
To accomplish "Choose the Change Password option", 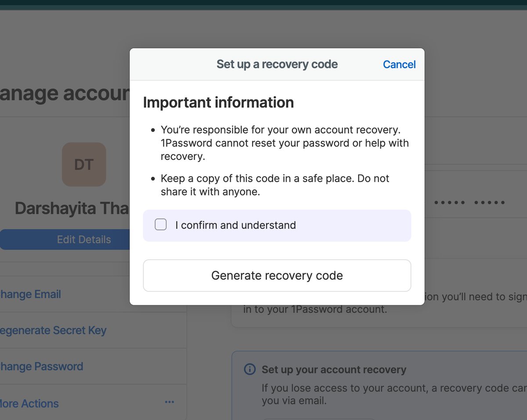I will (41, 366).
